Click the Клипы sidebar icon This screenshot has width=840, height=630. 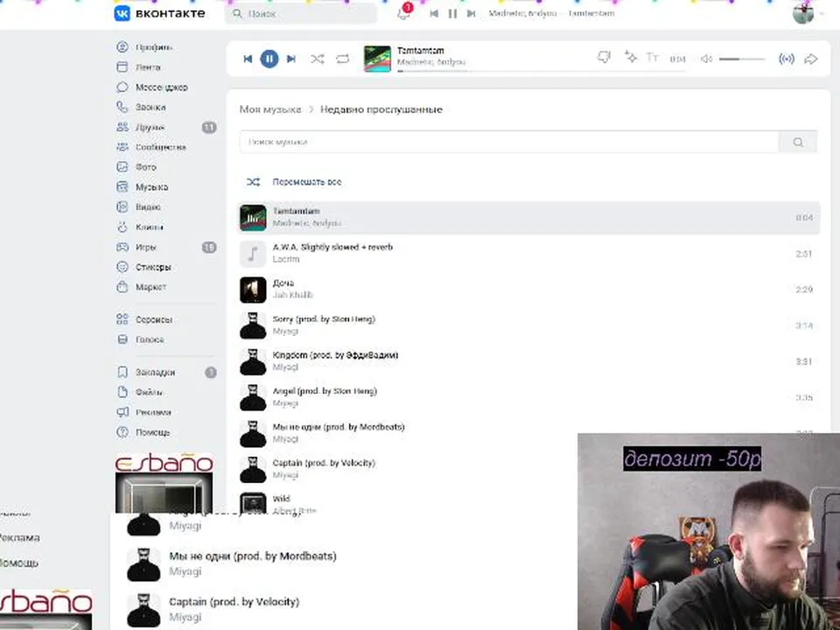[x=122, y=227]
